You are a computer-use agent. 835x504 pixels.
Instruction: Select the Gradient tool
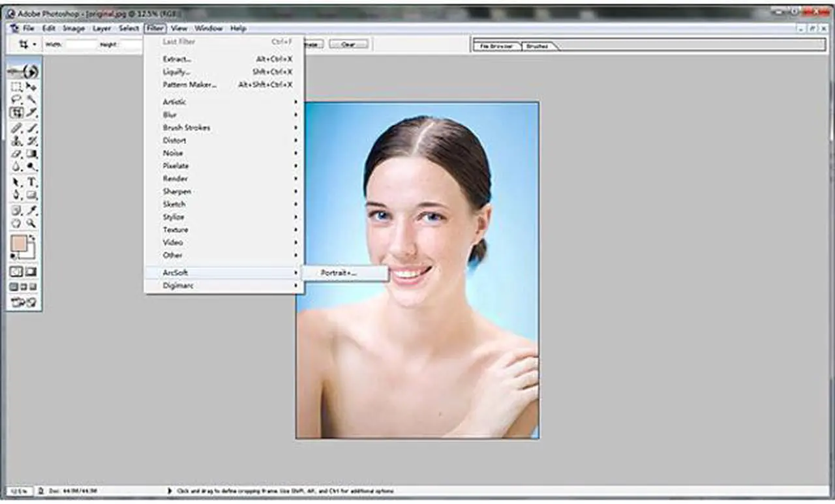tap(31, 154)
